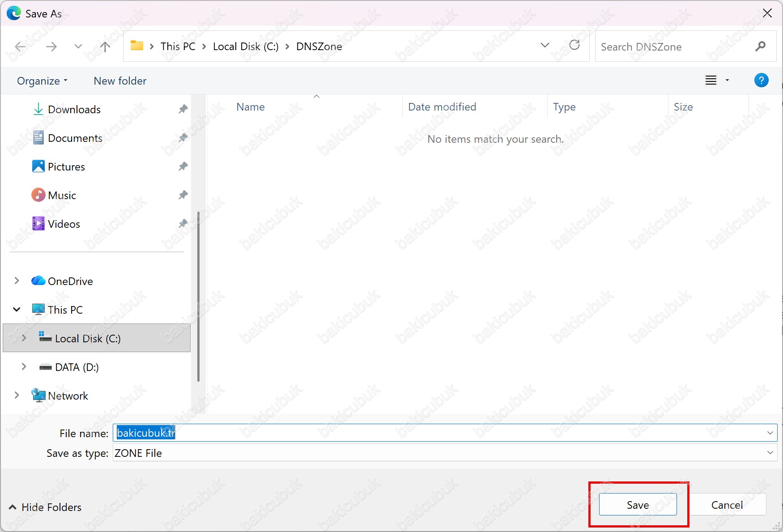
Task: Click the Forward navigation arrow
Action: coord(51,47)
